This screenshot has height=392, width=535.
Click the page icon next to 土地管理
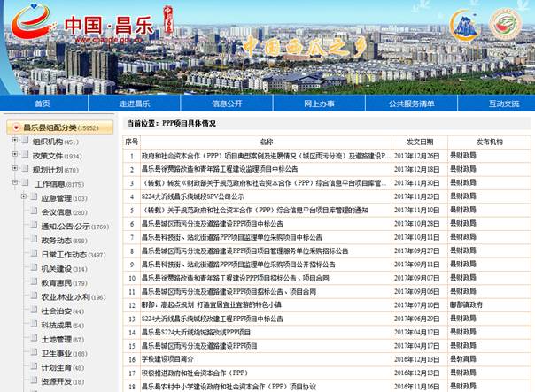tap(33, 340)
